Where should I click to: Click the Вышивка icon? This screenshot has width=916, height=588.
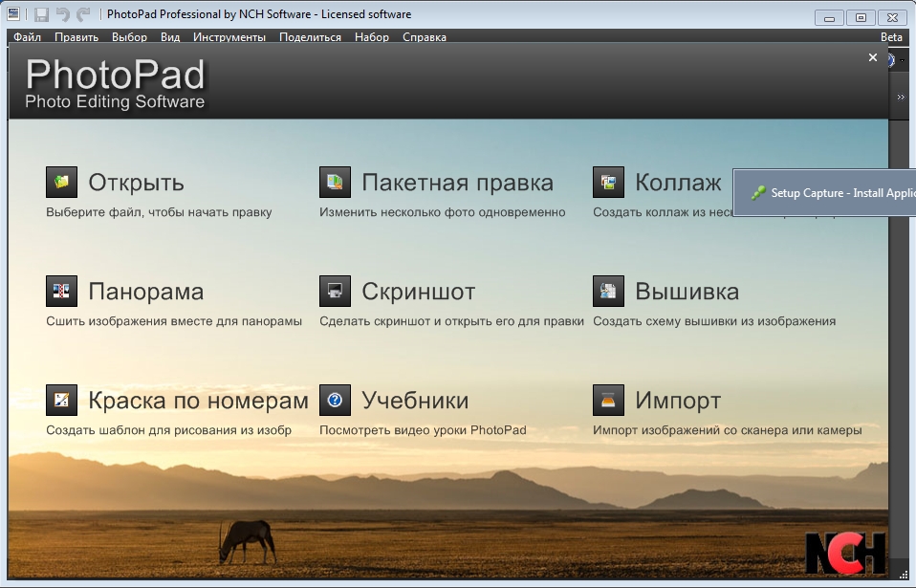[x=608, y=291]
